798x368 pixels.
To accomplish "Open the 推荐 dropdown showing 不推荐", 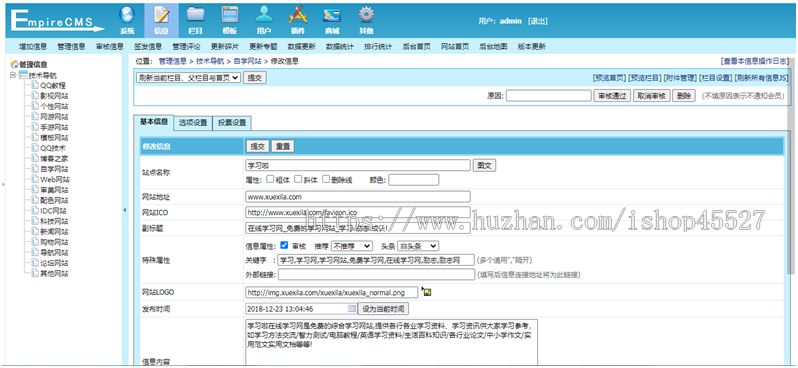I will (352, 246).
